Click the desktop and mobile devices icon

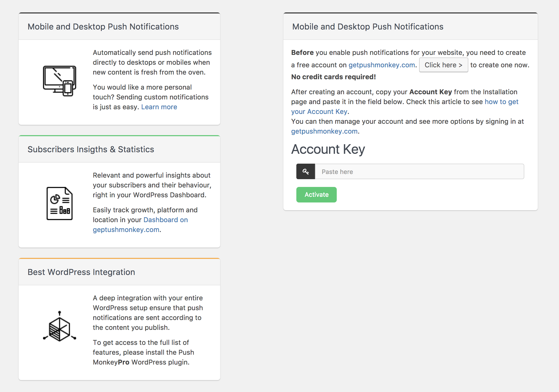[59, 81]
